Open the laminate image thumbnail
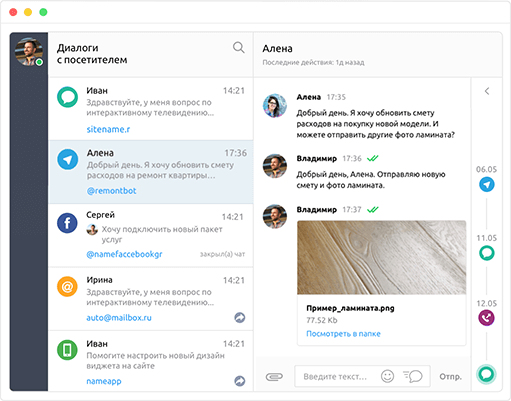Image resolution: width=511 pixels, height=401 pixels. [x=382, y=257]
